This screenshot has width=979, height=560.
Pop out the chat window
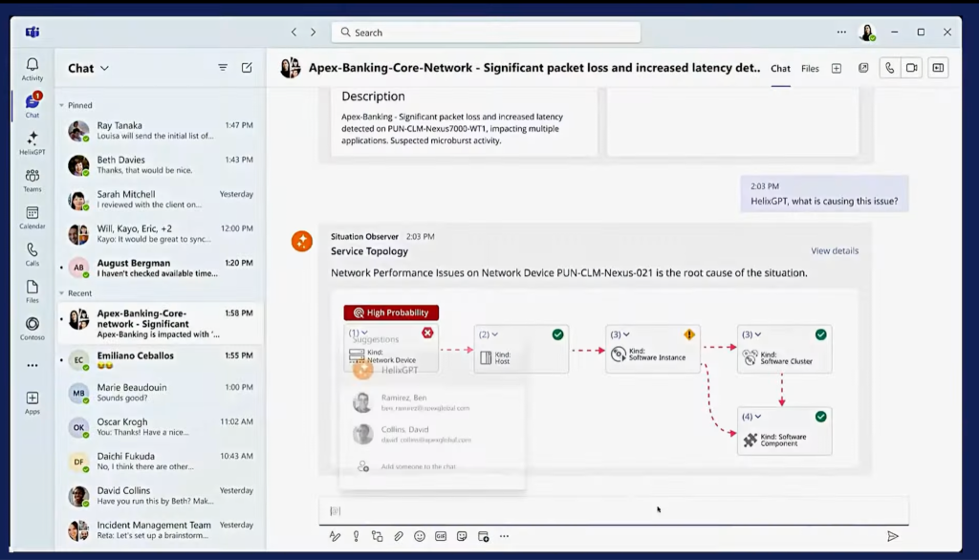pyautogui.click(x=863, y=68)
